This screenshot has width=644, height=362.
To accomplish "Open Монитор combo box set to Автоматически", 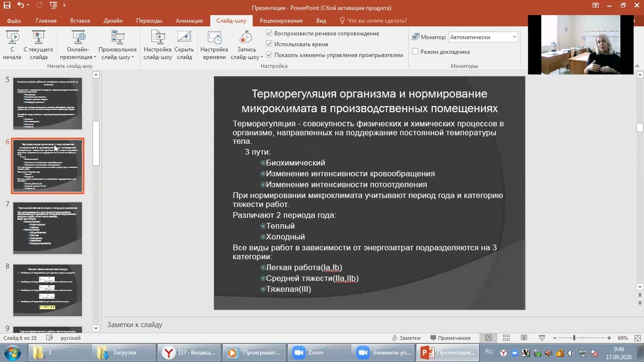I will 482,37.
